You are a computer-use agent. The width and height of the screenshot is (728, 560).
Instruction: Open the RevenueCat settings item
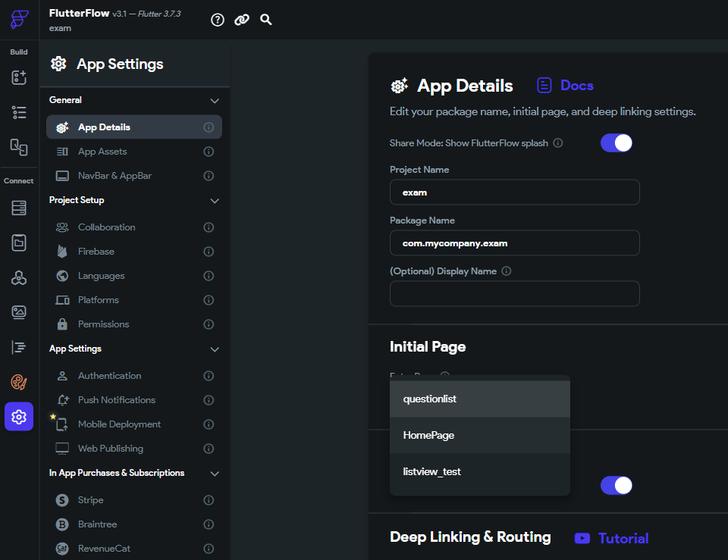[x=133, y=549]
